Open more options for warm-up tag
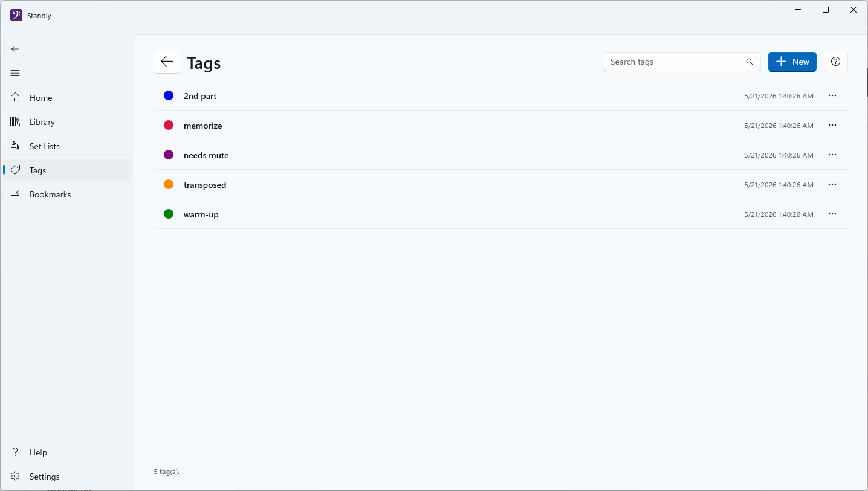Image resolution: width=868 pixels, height=491 pixels. click(832, 214)
